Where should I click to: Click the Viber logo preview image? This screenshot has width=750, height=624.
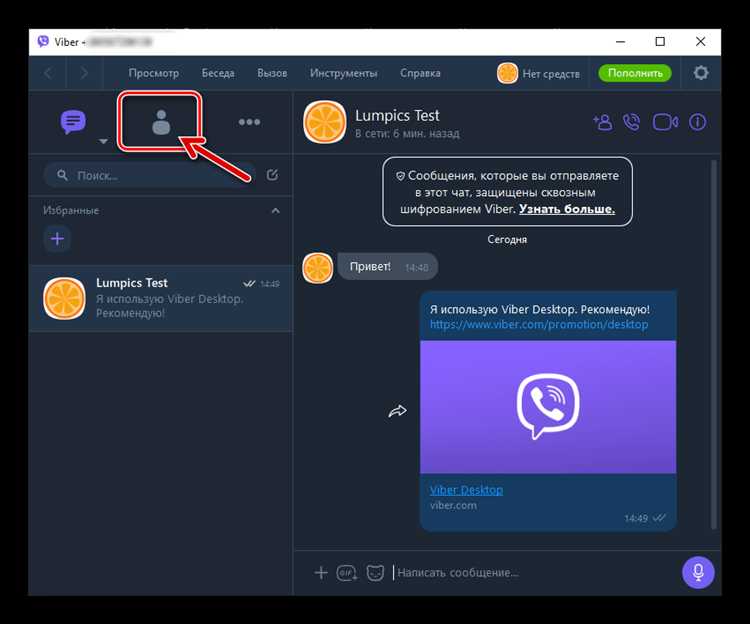[x=548, y=407]
